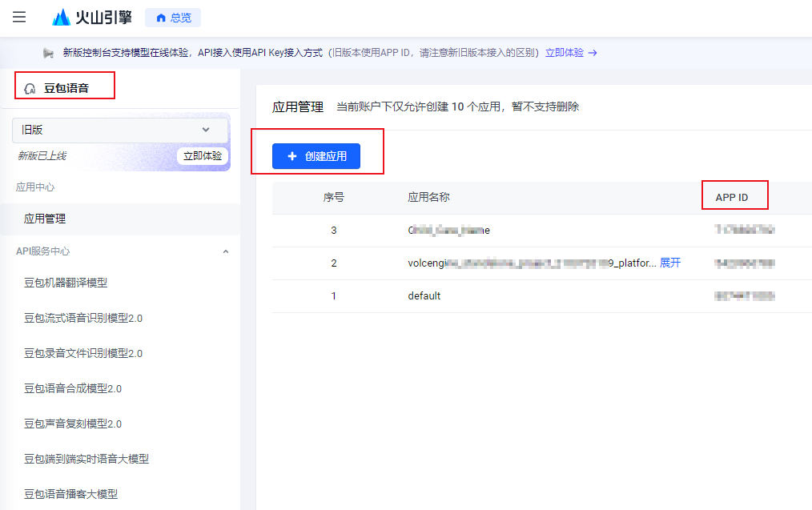
Task: Click the blurred APP ID of default row
Action: 745,296
